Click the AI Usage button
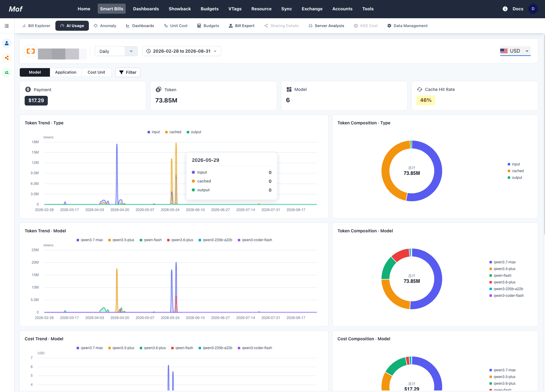The width and height of the screenshot is (545, 392). click(72, 26)
